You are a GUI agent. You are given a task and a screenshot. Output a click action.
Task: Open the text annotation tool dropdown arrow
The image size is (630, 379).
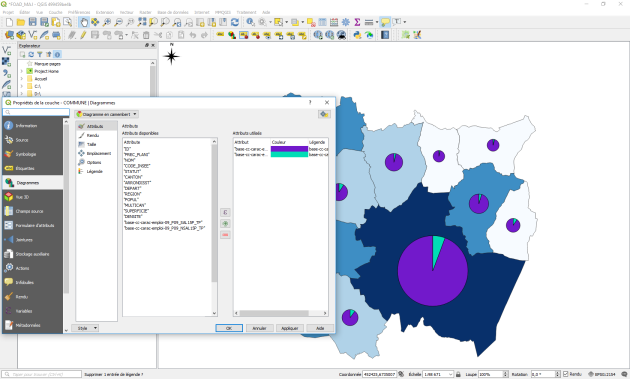pos(405,22)
